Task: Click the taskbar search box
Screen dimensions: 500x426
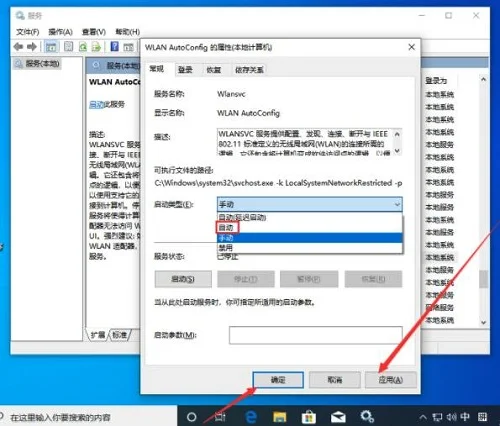Action: click(x=88, y=417)
